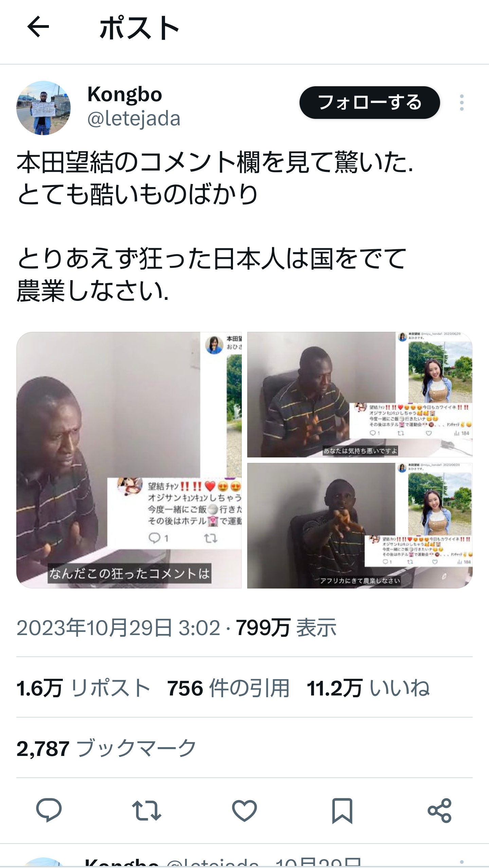Open the Kongbo display name
The image size is (489, 868).
(x=125, y=94)
